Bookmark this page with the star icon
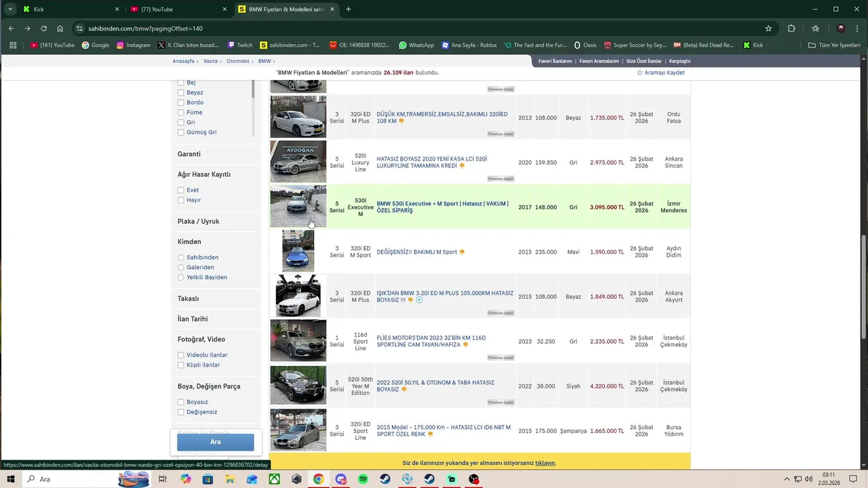This screenshot has width=868, height=488. (768, 28)
